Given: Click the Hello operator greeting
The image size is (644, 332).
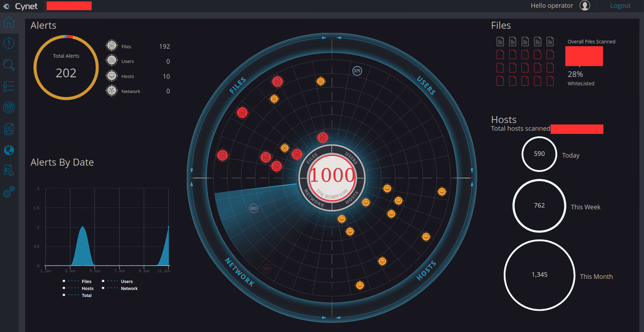Looking at the screenshot, I should (x=552, y=6).
